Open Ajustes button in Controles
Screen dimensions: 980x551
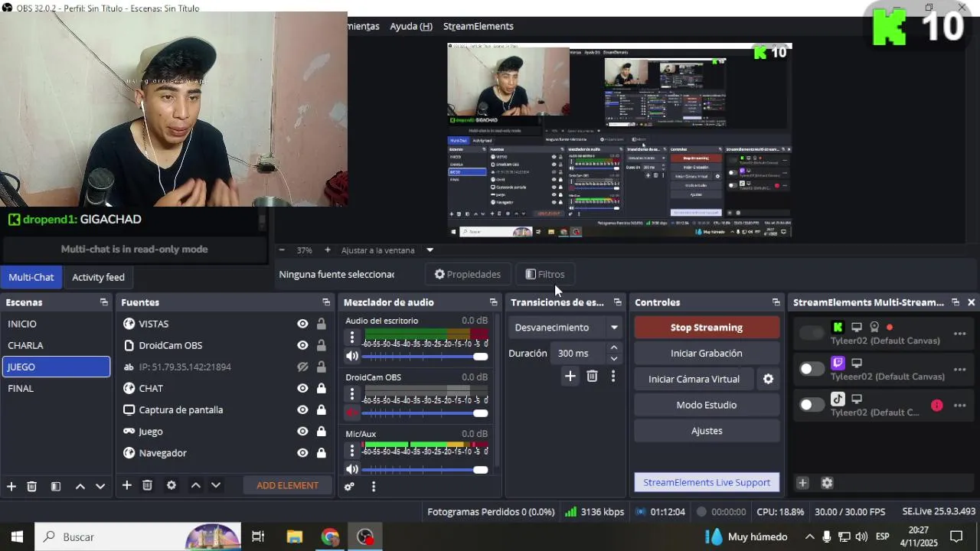[x=707, y=431]
